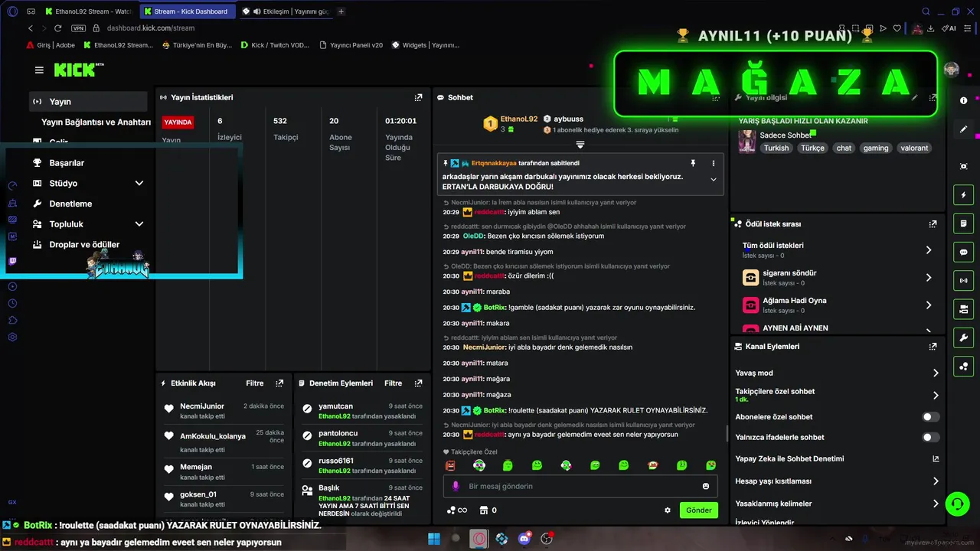Open Yayın Bağlantısı ve Anahtarı
This screenshot has height=551, width=980.
(96, 122)
